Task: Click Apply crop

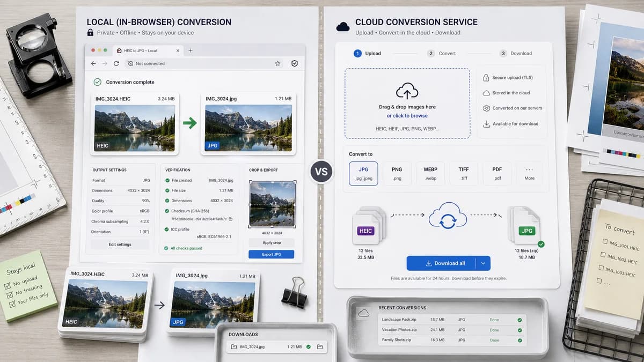Action: click(272, 242)
